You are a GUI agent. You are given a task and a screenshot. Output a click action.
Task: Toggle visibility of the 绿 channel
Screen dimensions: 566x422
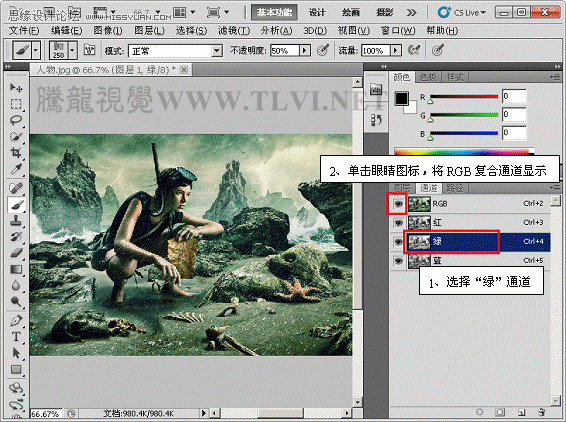(398, 242)
